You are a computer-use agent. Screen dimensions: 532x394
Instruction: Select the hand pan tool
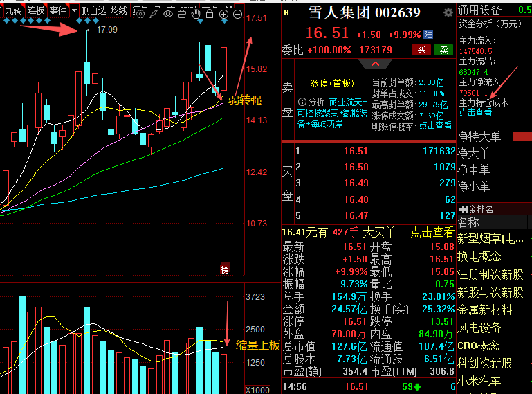196,12
